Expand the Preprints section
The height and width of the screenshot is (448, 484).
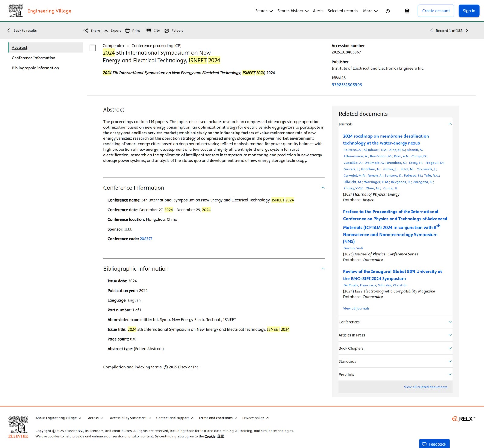[x=450, y=374]
